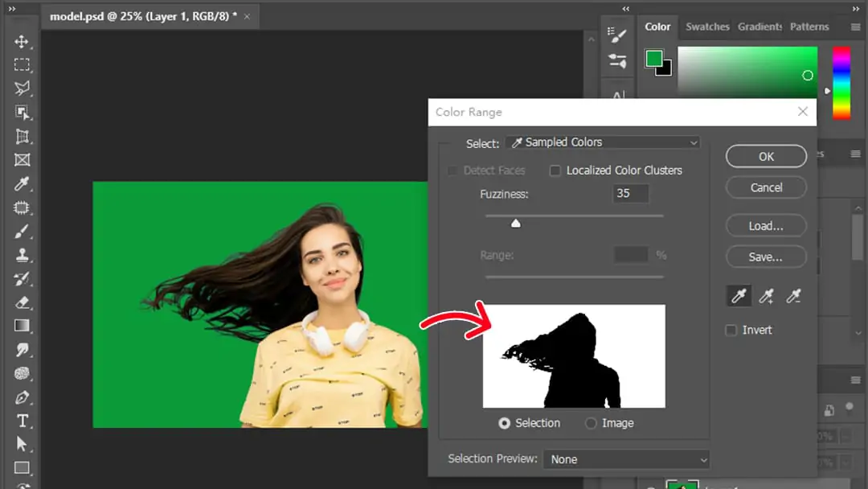Click the Load... button

click(766, 226)
